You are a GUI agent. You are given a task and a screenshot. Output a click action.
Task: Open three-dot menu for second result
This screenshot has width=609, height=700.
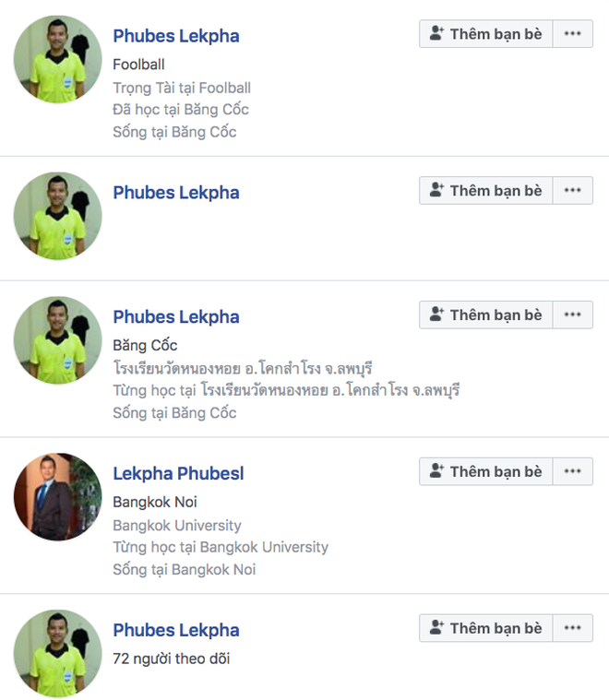click(x=573, y=191)
